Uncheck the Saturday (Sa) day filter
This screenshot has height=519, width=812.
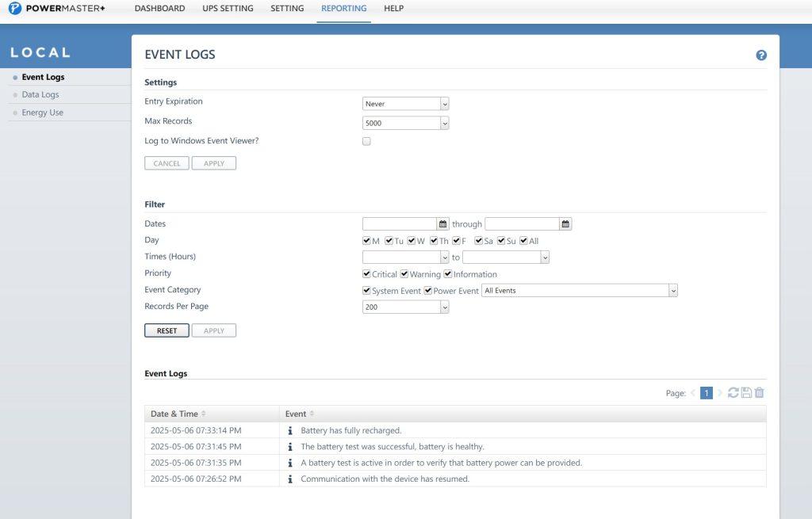pyautogui.click(x=478, y=241)
